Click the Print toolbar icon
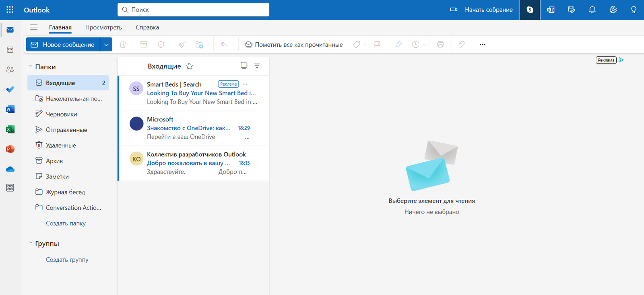The image size is (644, 295). [441, 45]
